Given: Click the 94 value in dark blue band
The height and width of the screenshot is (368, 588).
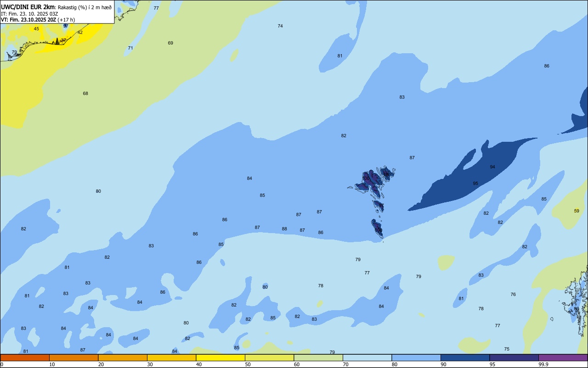Looking at the screenshot, I should pyautogui.click(x=492, y=167).
